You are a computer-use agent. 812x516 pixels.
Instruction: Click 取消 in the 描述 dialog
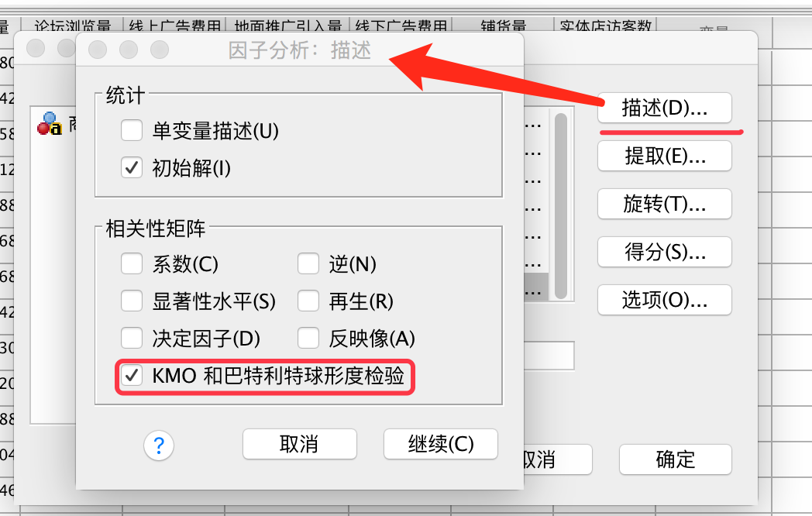tap(299, 444)
